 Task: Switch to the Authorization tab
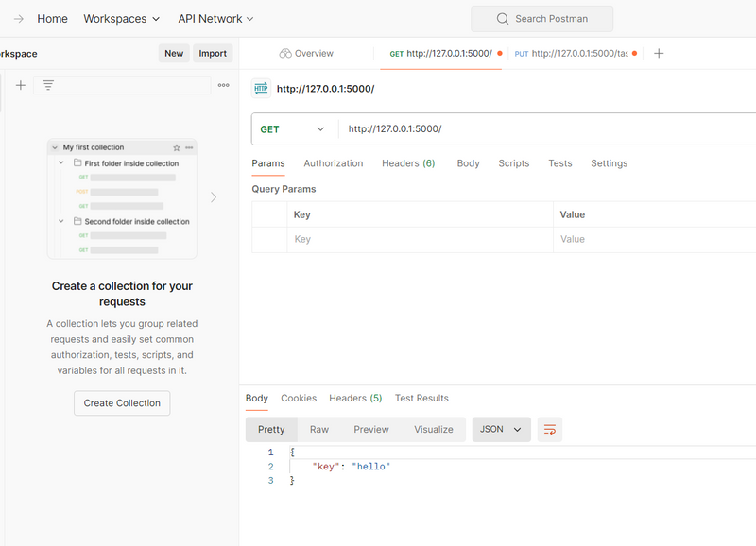333,163
